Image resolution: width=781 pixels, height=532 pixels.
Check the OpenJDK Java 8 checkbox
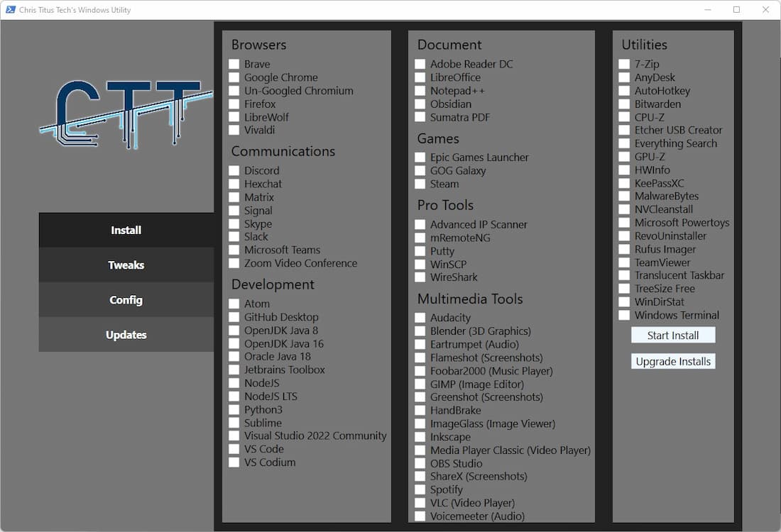[234, 330]
